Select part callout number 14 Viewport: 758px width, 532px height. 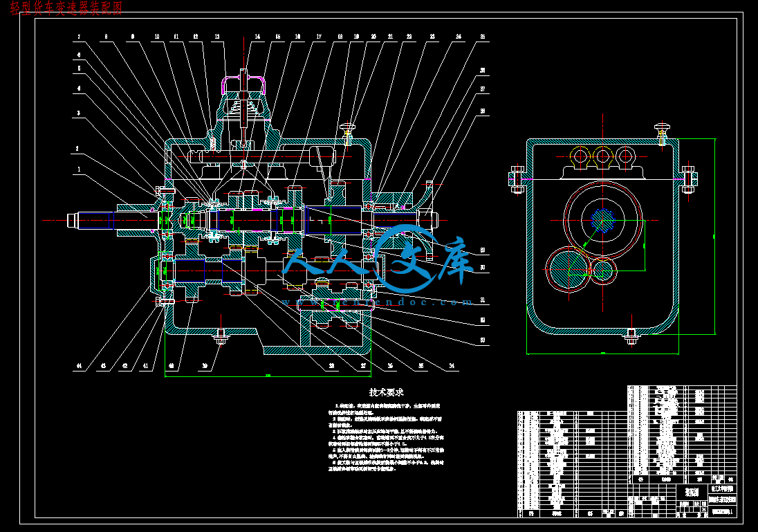coord(257,37)
